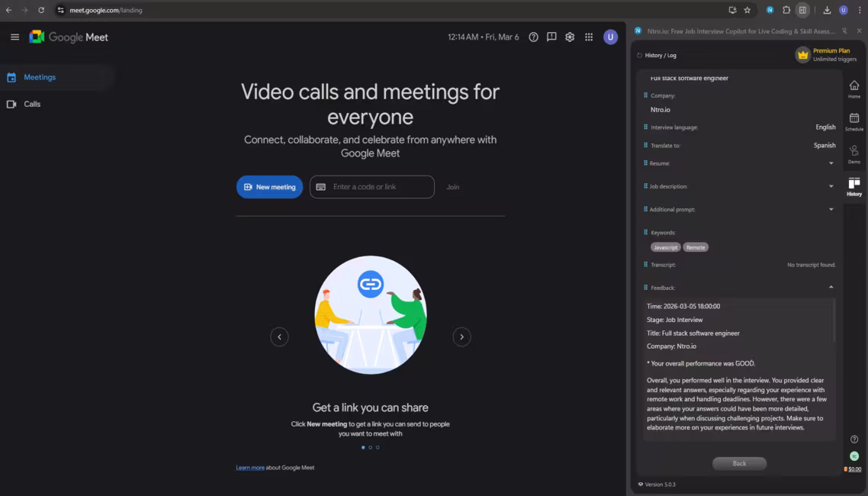Close the Ntro.io side panel
This screenshot has height=496, width=868.
(x=859, y=31)
